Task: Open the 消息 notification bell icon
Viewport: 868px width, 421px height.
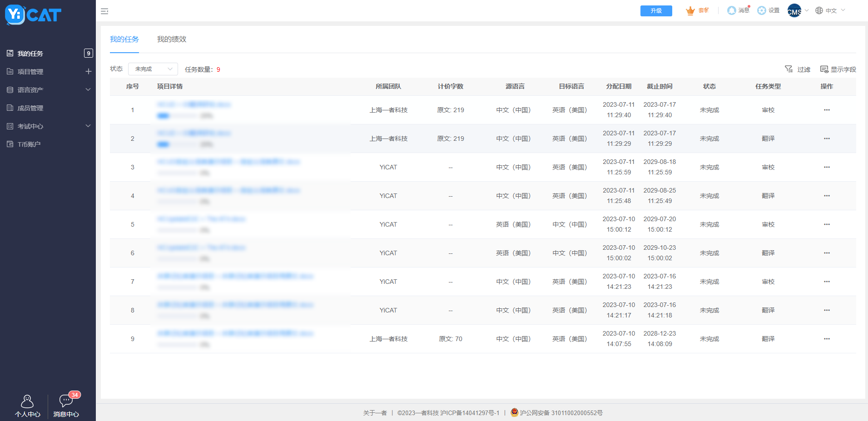Action: [x=732, y=10]
